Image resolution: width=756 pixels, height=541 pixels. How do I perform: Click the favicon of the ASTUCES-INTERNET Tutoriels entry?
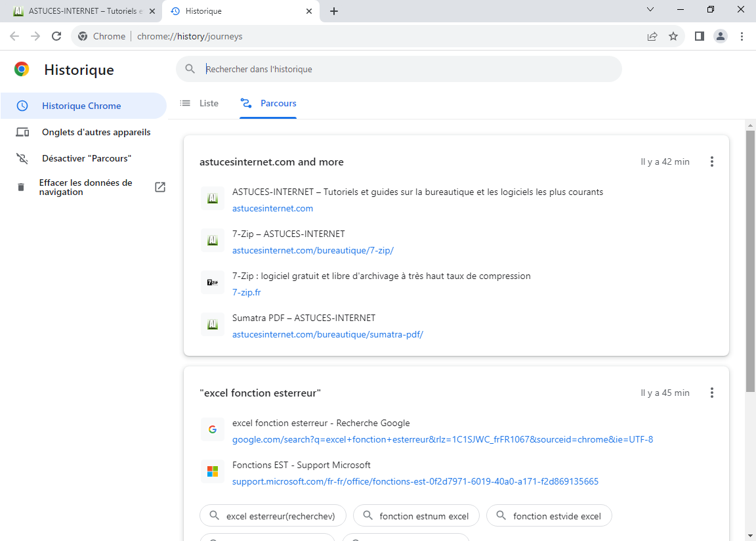point(213,198)
